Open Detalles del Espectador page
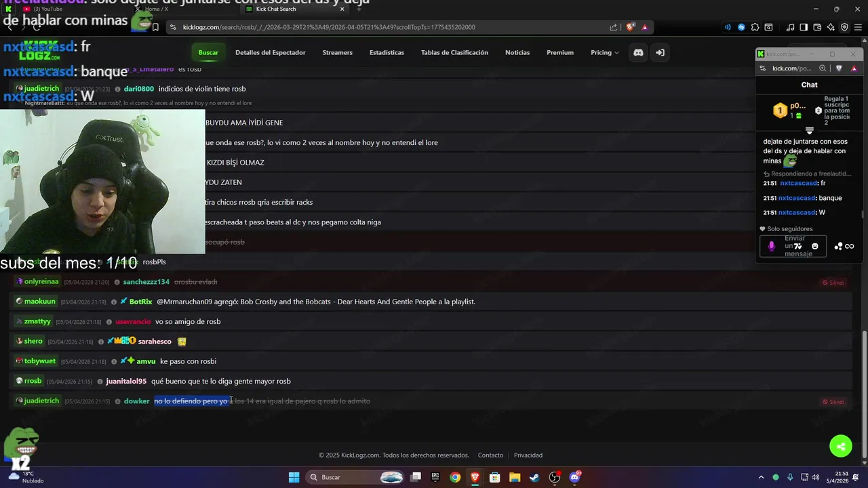 pyautogui.click(x=270, y=52)
